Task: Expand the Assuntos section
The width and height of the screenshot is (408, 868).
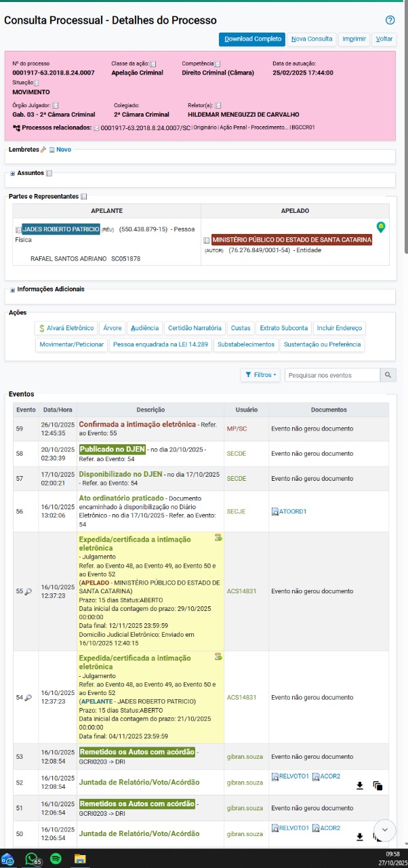Action: [12, 174]
